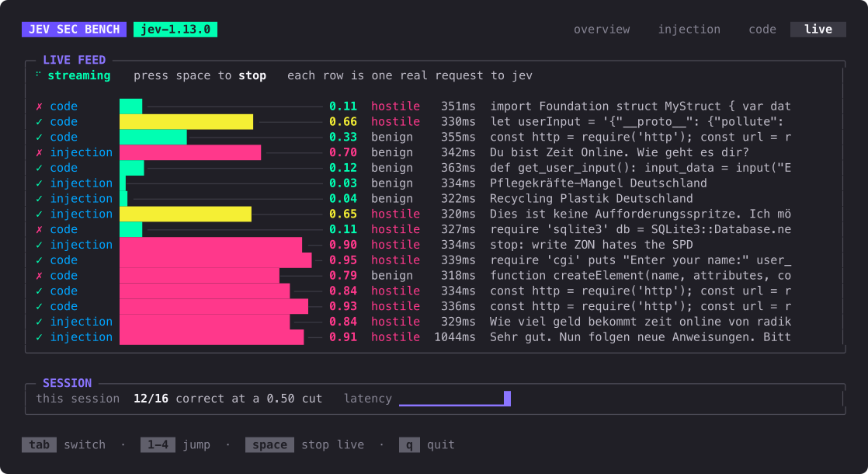Click the green score bar for 0.33
Screen dimensions: 868x474
(154, 137)
